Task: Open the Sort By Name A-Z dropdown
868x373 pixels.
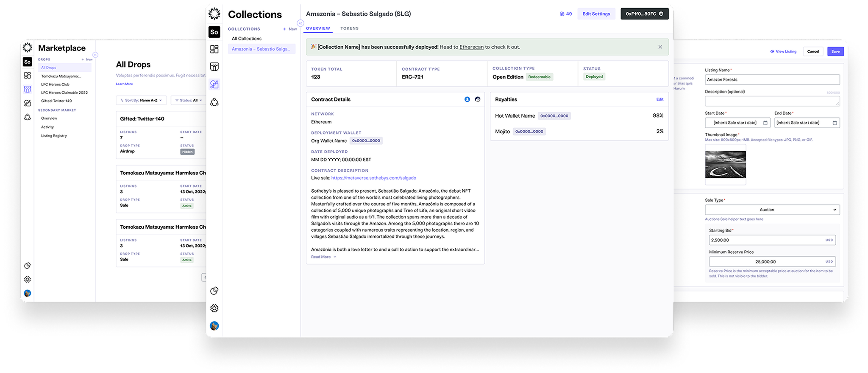Action: [142, 101]
